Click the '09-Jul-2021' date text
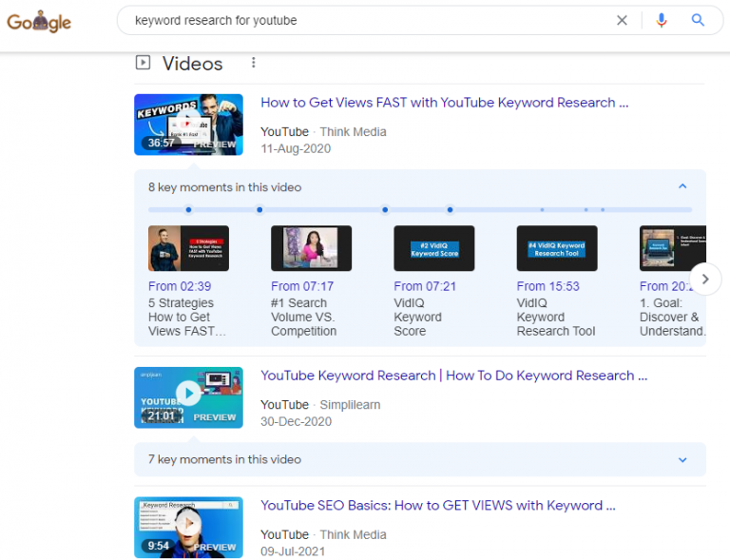 tap(293, 551)
